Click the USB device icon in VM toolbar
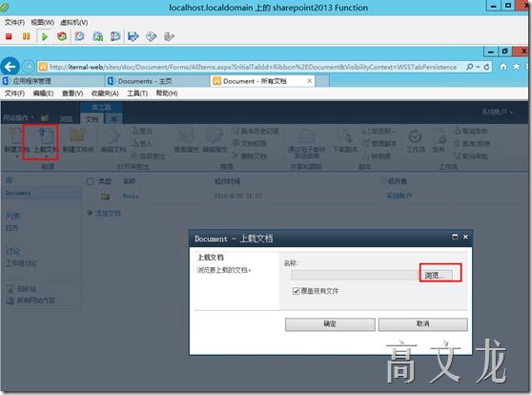532x395 pixels. click(x=169, y=36)
